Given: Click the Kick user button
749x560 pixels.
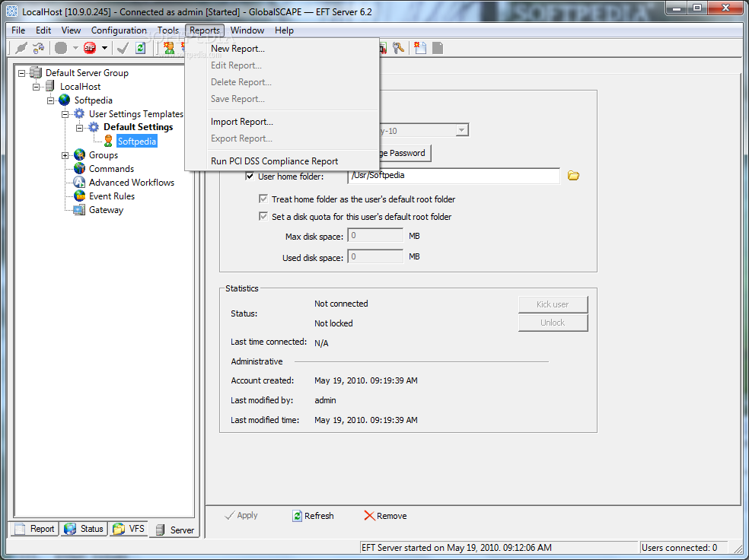Looking at the screenshot, I should [x=553, y=304].
